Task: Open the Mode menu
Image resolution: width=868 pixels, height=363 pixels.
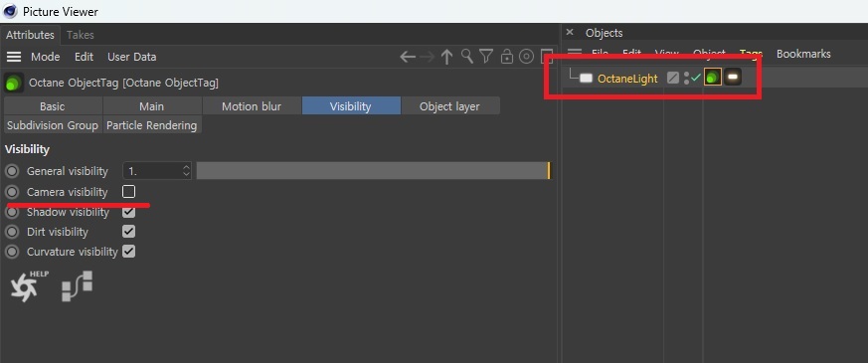Action: (x=46, y=57)
